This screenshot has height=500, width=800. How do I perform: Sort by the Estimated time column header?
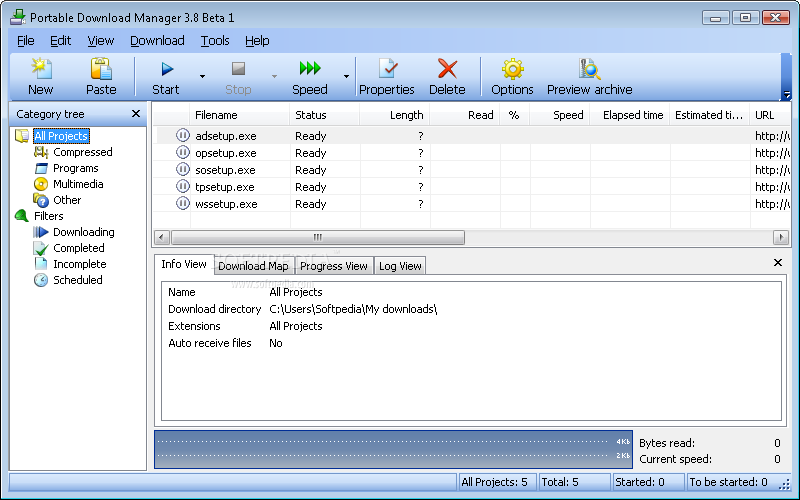(x=710, y=115)
